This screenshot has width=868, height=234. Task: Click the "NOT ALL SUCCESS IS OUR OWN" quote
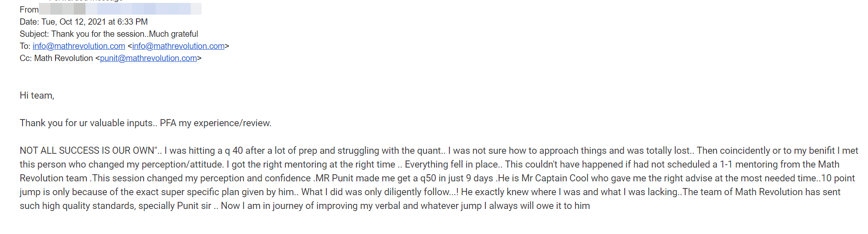click(x=87, y=150)
